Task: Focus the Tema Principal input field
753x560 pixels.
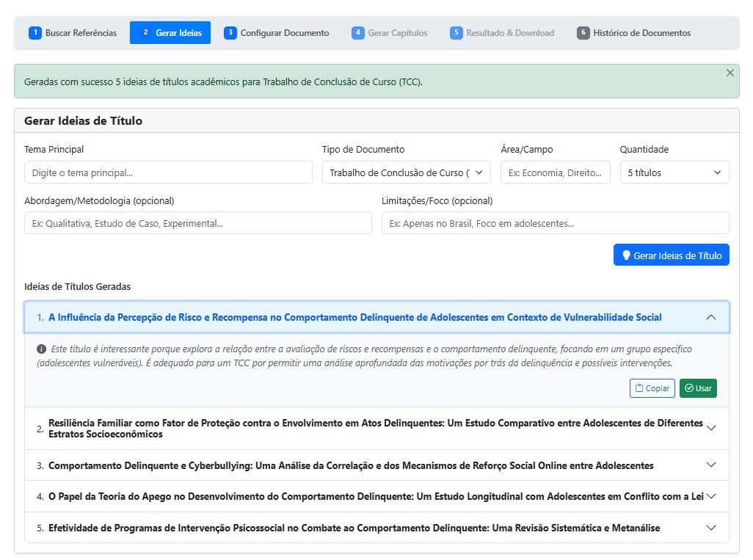Action: [168, 172]
